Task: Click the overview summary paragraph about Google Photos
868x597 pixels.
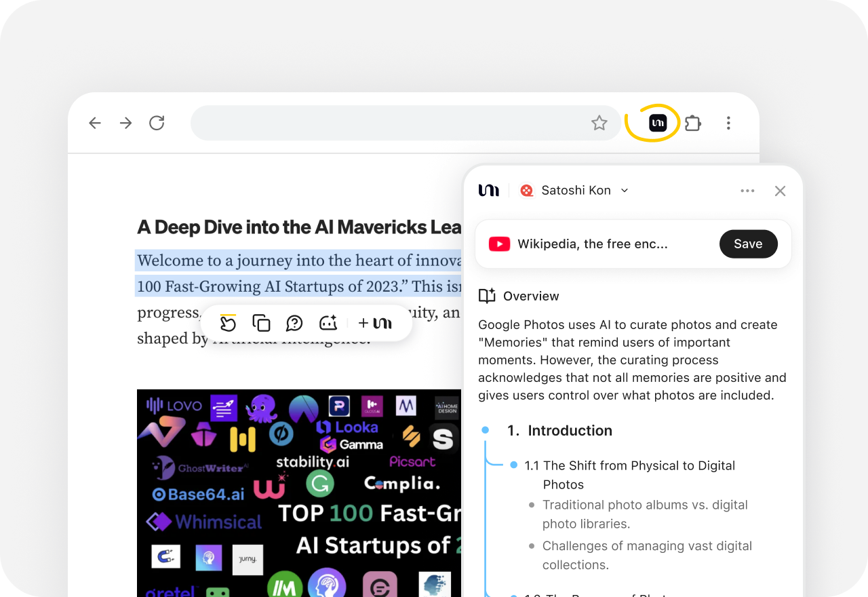Action: click(x=632, y=360)
